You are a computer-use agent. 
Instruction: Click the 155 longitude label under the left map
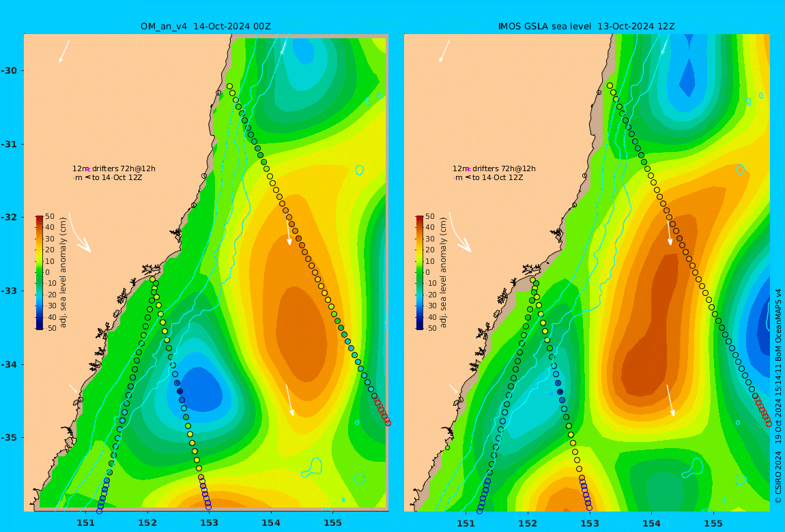coord(332,523)
